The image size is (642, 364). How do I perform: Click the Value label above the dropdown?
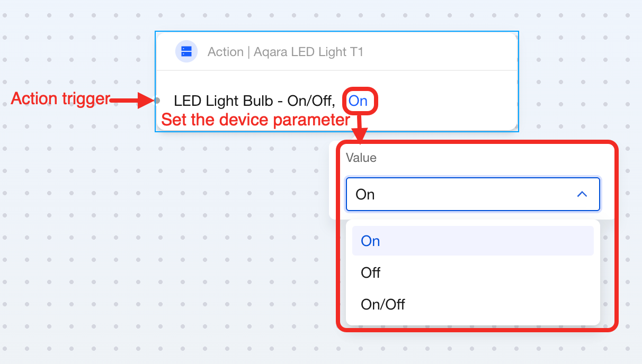click(x=361, y=158)
